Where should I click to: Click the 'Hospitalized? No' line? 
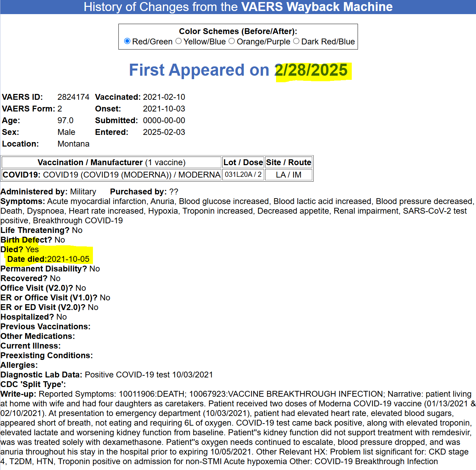[x=34, y=317]
